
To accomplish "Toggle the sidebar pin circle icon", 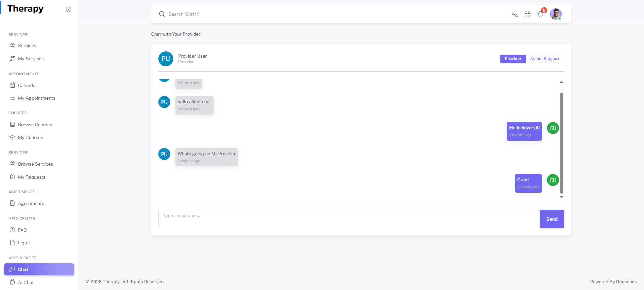I will coord(68,9).
